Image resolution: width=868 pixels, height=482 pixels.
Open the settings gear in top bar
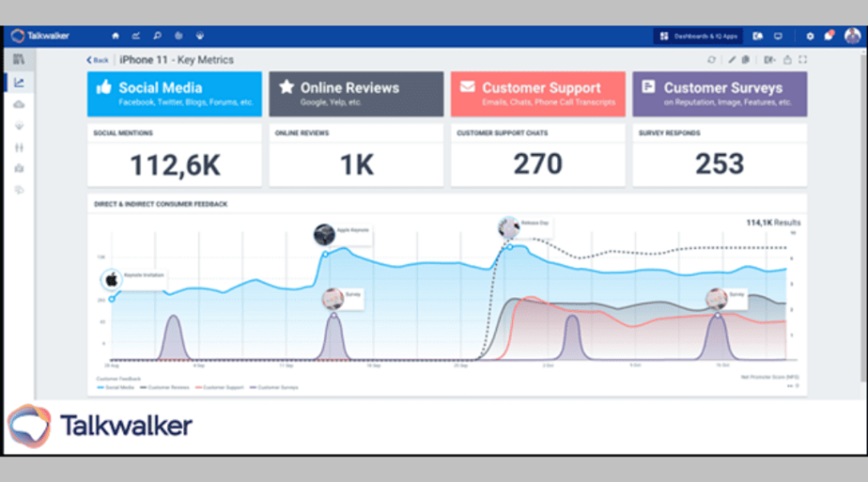click(x=810, y=36)
